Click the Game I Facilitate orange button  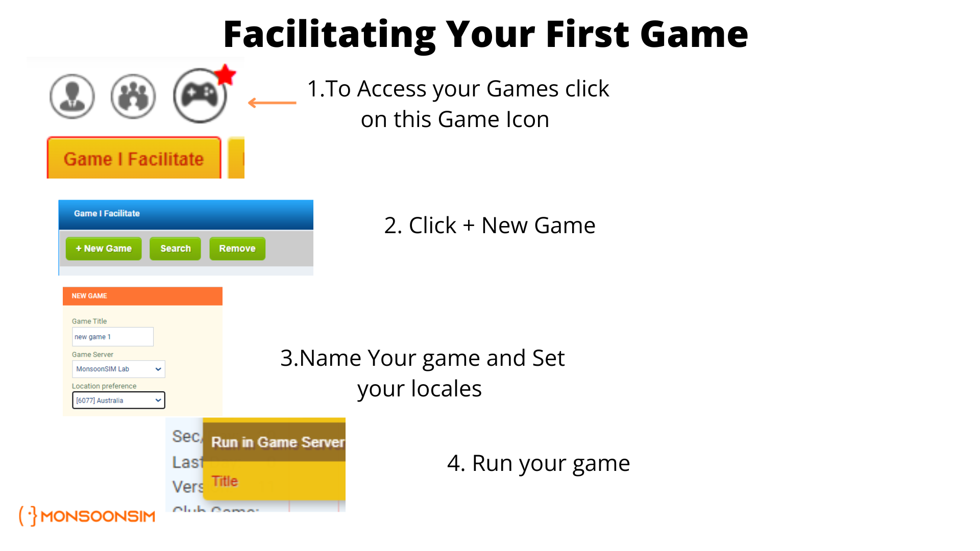coord(134,158)
